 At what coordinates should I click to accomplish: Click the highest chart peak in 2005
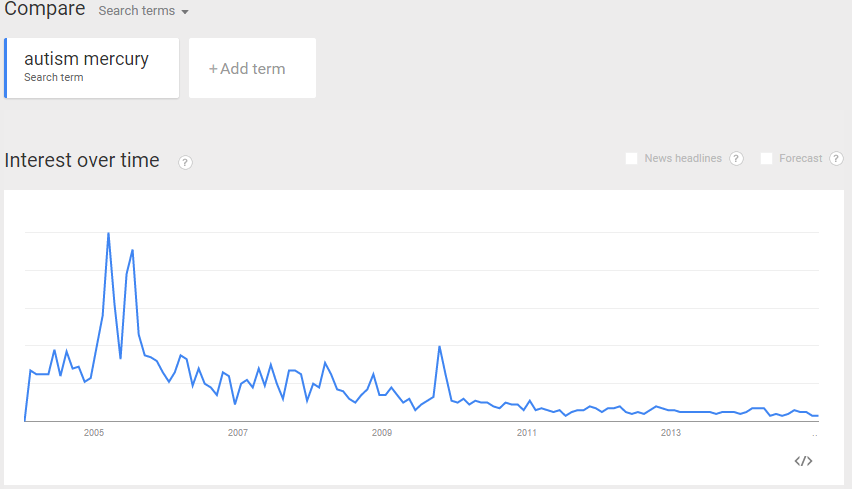point(108,234)
